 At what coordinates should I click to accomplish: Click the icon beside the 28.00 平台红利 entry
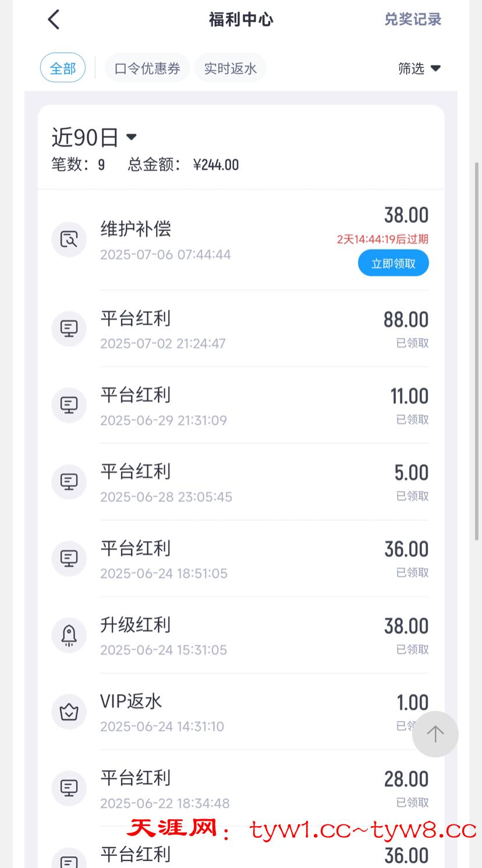coord(69,788)
